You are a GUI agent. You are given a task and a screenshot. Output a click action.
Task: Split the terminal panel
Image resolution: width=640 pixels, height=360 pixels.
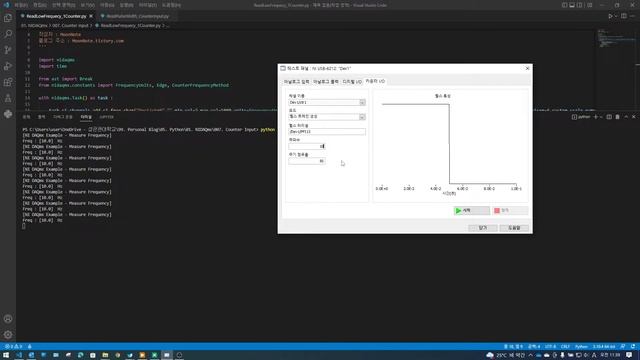click(609, 117)
